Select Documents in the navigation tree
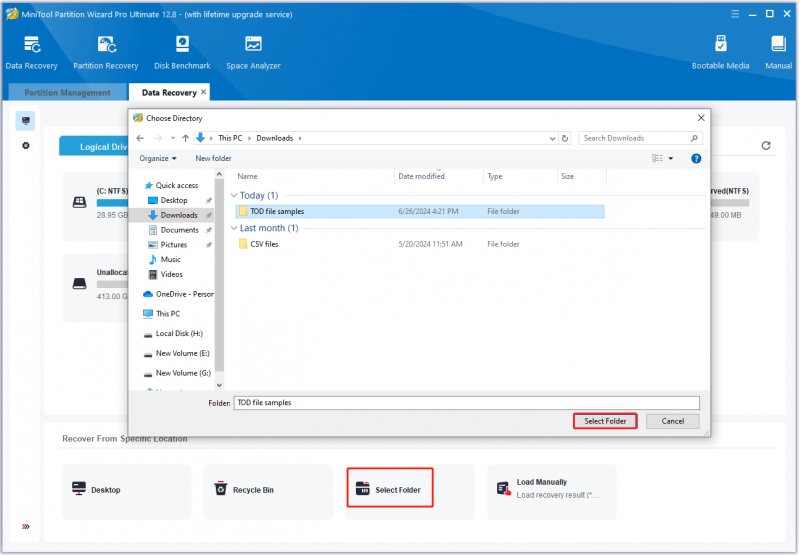 click(x=179, y=230)
